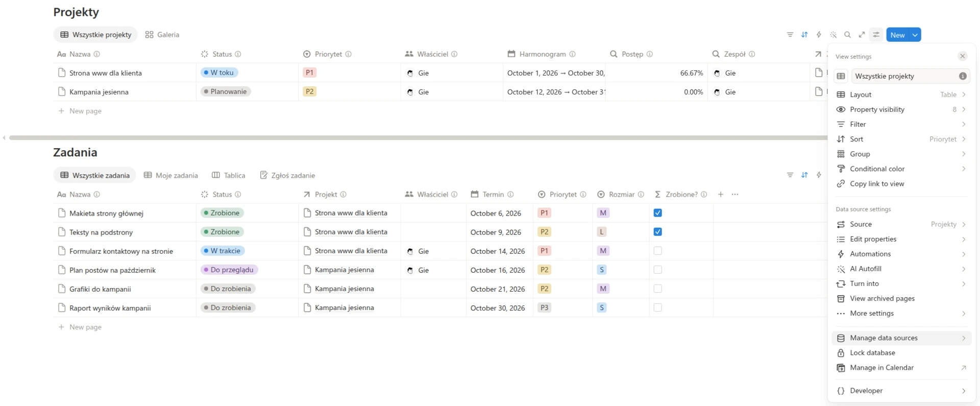The height and width of the screenshot is (406, 980).
Task: Click the filter icon in the Zadania toolbar
Action: tap(790, 175)
